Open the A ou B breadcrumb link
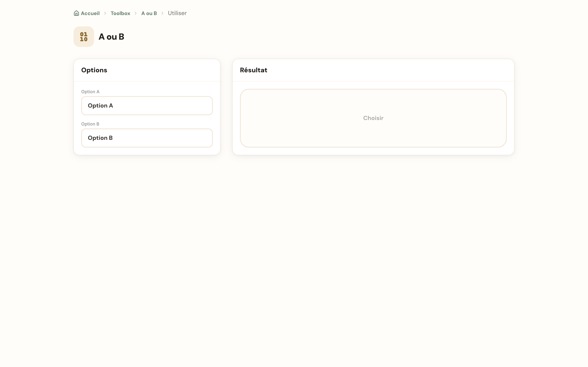Viewport: 588px width, 367px height. pos(149,13)
